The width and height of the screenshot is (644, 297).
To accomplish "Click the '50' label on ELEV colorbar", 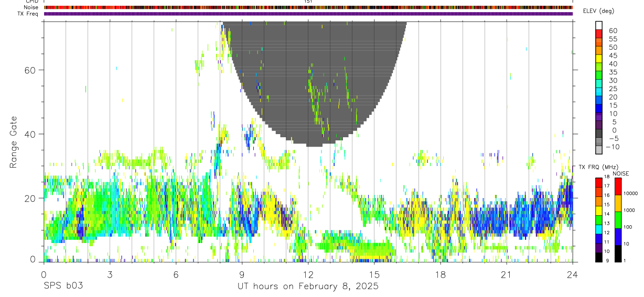I will tap(613, 47).
